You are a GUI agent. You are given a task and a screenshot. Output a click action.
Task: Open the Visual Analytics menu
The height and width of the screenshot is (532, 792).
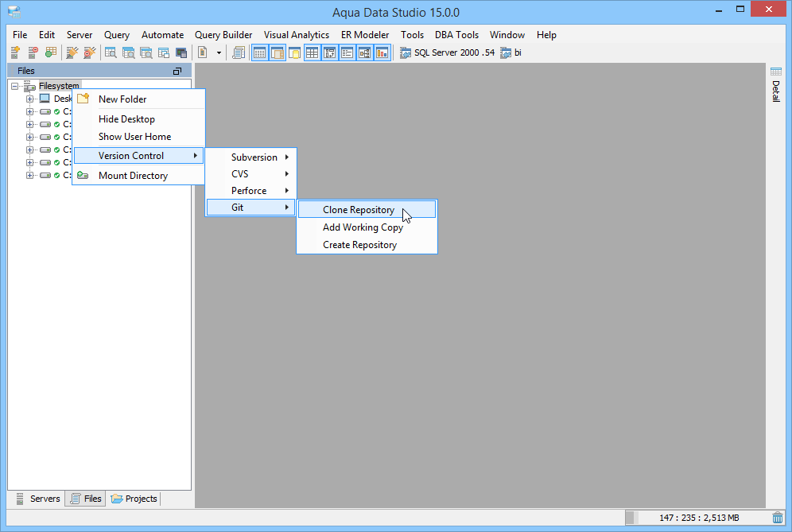tap(297, 35)
